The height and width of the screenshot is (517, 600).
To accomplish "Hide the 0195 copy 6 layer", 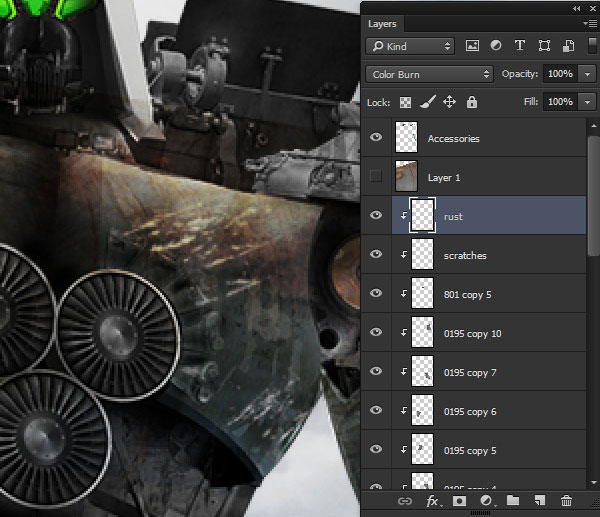I will [376, 410].
